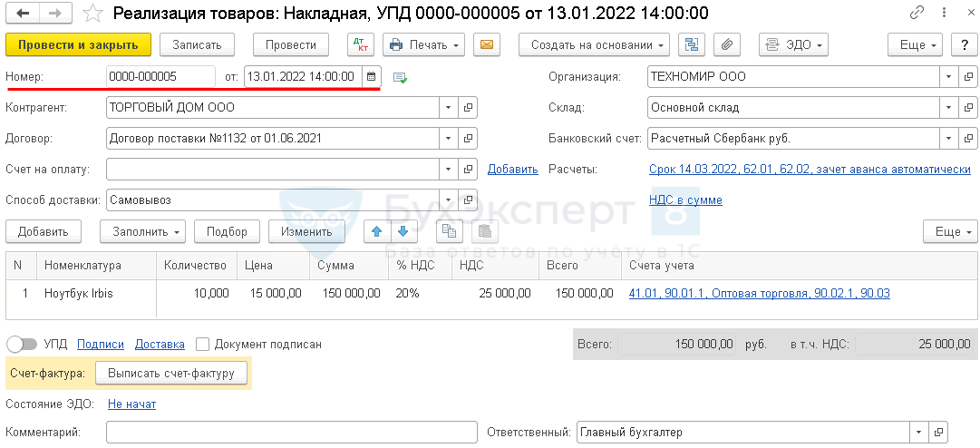
Task: Click Выписать счет-фактуру button
Action: [x=170, y=373]
